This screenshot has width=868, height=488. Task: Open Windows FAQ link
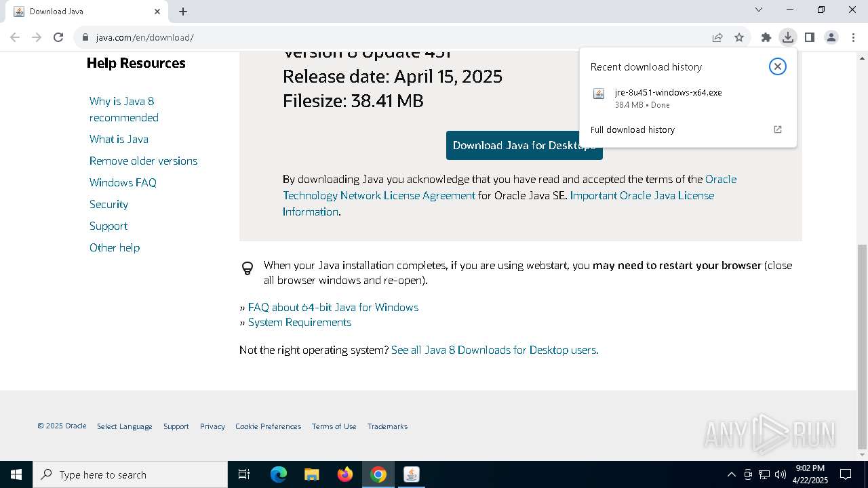(x=123, y=182)
